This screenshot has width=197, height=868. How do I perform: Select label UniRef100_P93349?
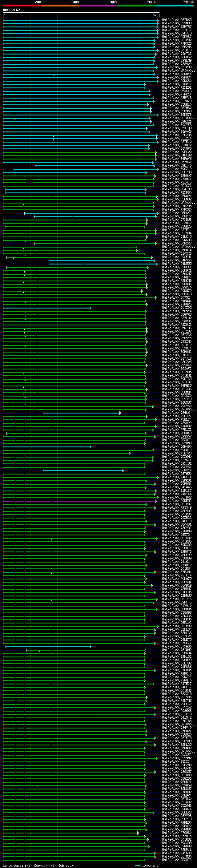click(177, 508)
